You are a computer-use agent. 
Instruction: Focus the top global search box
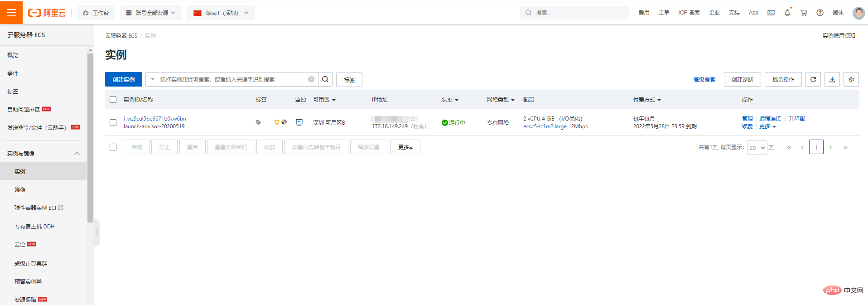tap(574, 13)
